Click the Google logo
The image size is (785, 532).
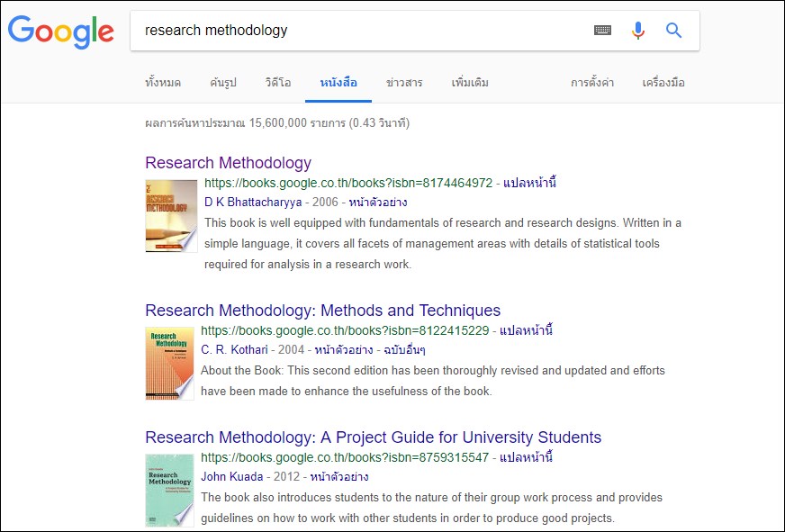pyautogui.click(x=61, y=32)
